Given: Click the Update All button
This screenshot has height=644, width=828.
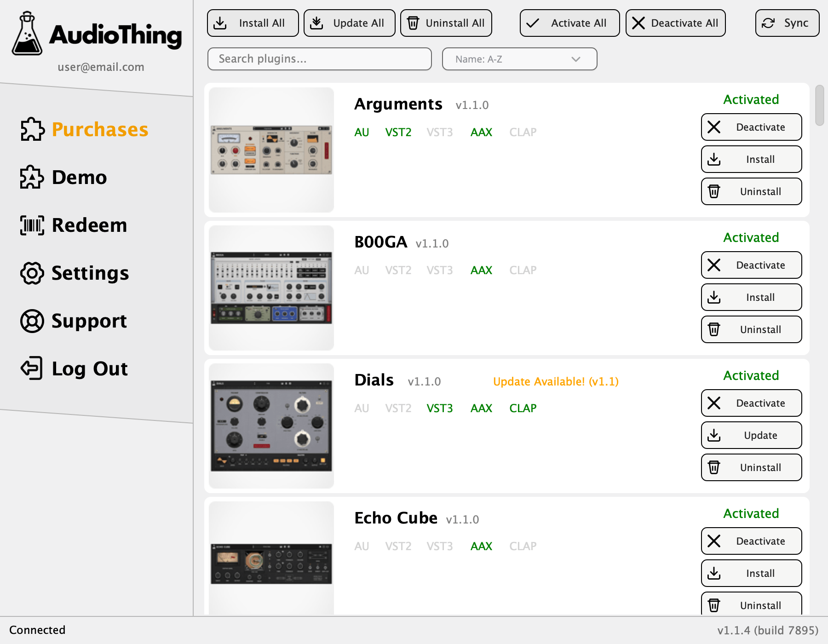Looking at the screenshot, I should point(350,23).
